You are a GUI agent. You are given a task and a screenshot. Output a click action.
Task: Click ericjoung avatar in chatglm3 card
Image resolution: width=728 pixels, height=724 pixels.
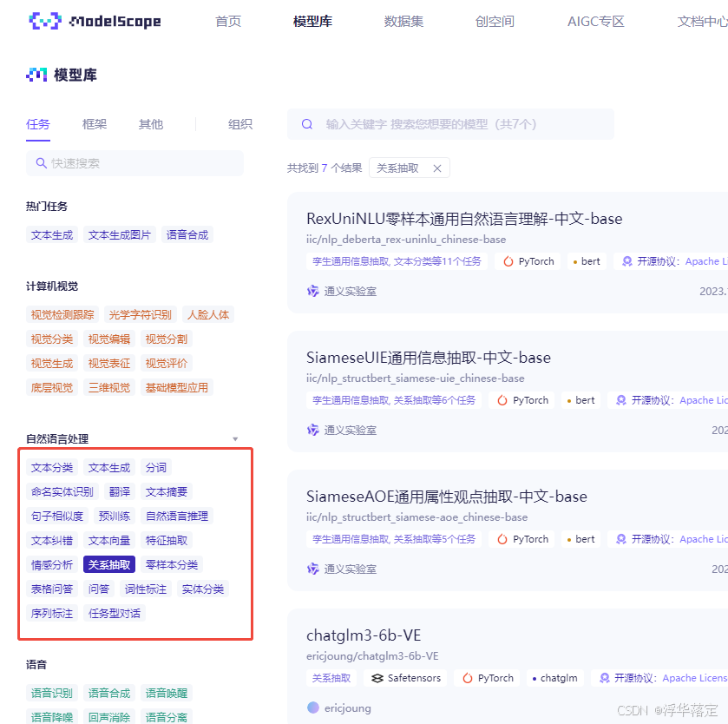pyautogui.click(x=313, y=708)
